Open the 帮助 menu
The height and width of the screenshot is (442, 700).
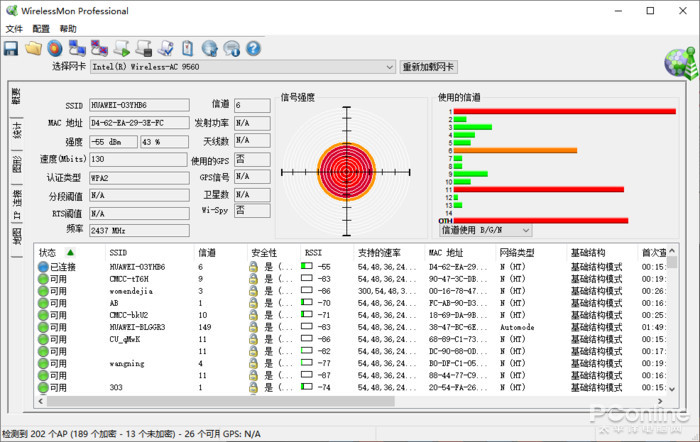(68, 29)
